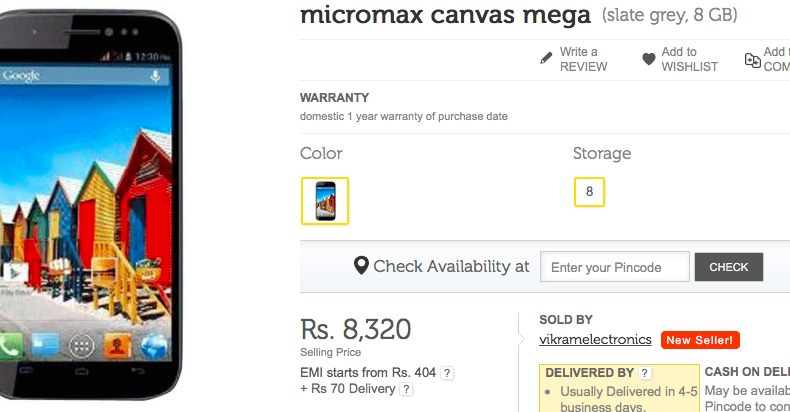The image size is (790, 412).
Task: Click the Add to WISHLIST link
Action: click(x=689, y=59)
